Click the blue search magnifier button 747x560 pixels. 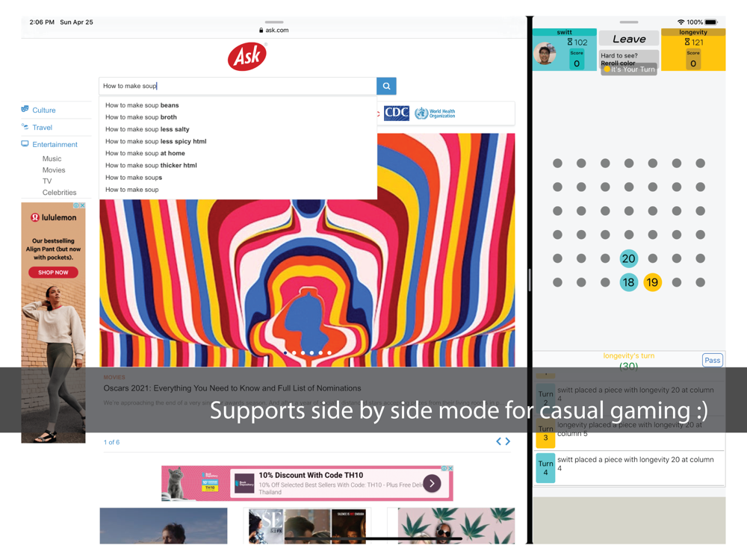coord(386,86)
